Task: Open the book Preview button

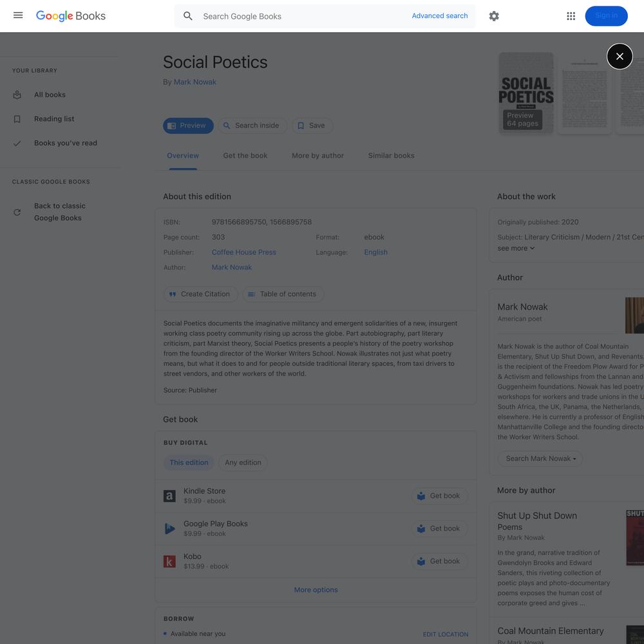Action: 188,126
